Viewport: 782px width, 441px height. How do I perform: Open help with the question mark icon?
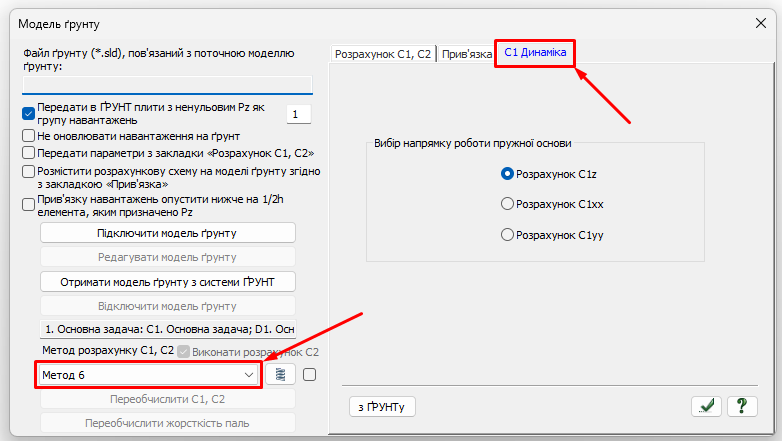pos(741,405)
